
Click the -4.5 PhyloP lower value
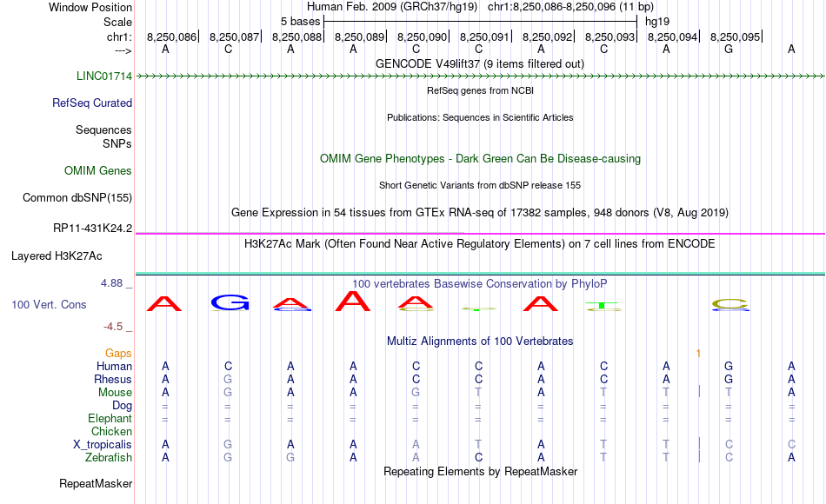click(113, 327)
